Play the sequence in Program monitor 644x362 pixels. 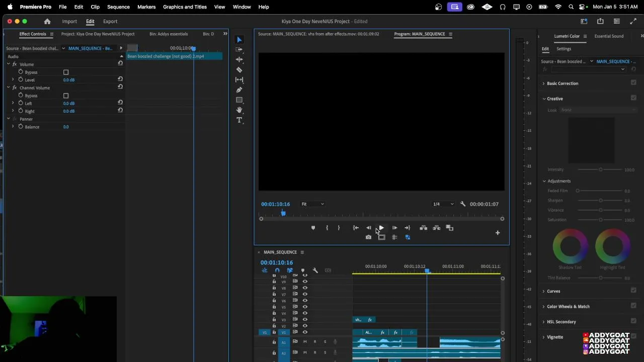[381, 228]
